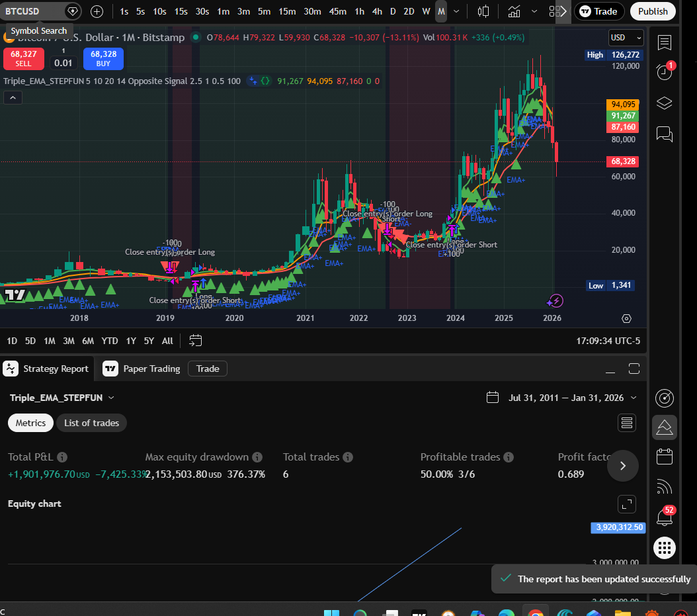Expand the equity chart to fullscreen
The image size is (697, 616).
626,504
